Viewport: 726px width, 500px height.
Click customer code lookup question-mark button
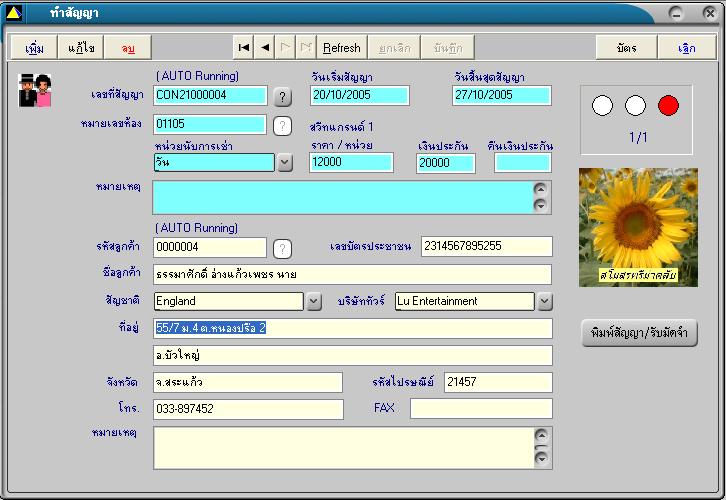[283, 248]
